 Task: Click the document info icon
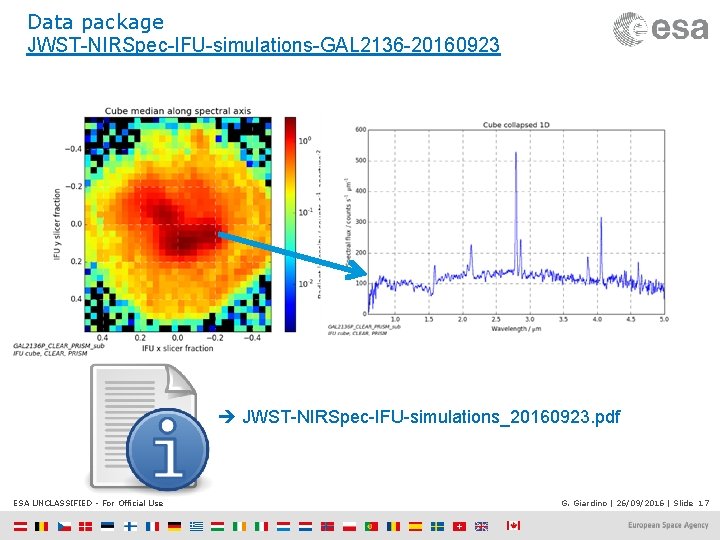tap(149, 427)
